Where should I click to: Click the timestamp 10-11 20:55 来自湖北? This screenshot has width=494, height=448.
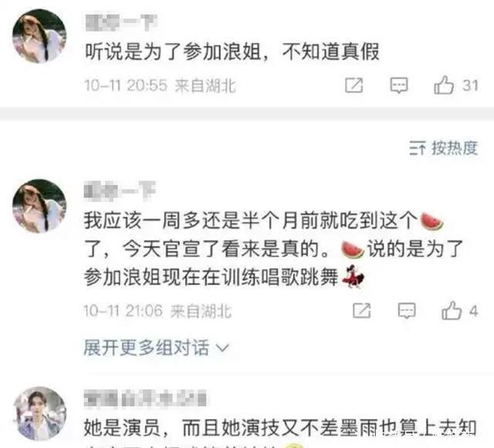pyautogui.click(x=160, y=86)
